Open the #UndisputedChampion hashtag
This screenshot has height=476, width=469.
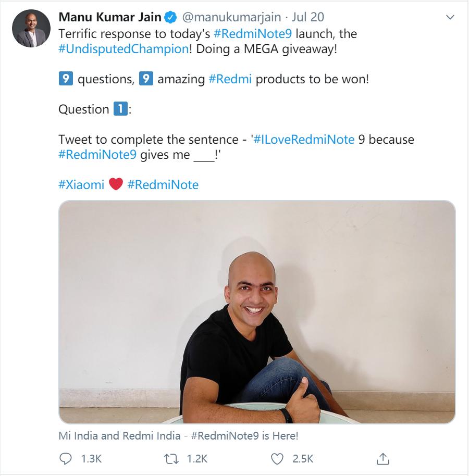click(123, 49)
